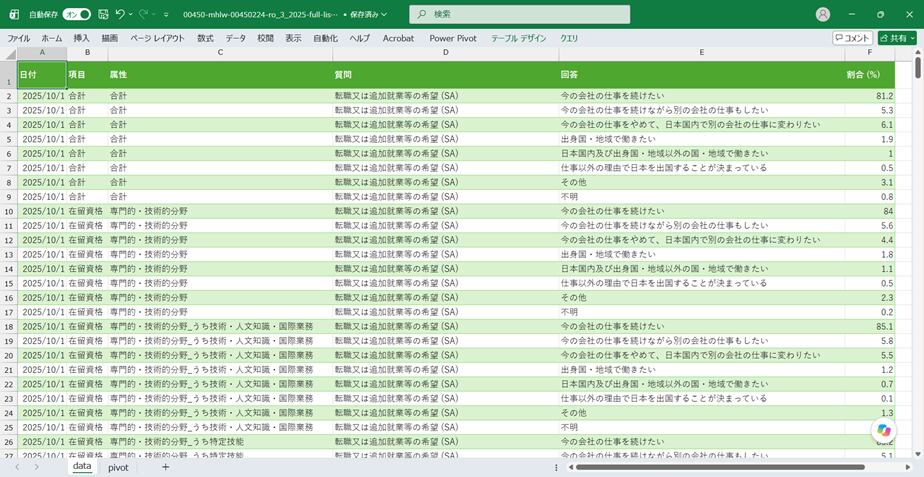
Task: Add a new sheet with plus icon
Action: 166,467
